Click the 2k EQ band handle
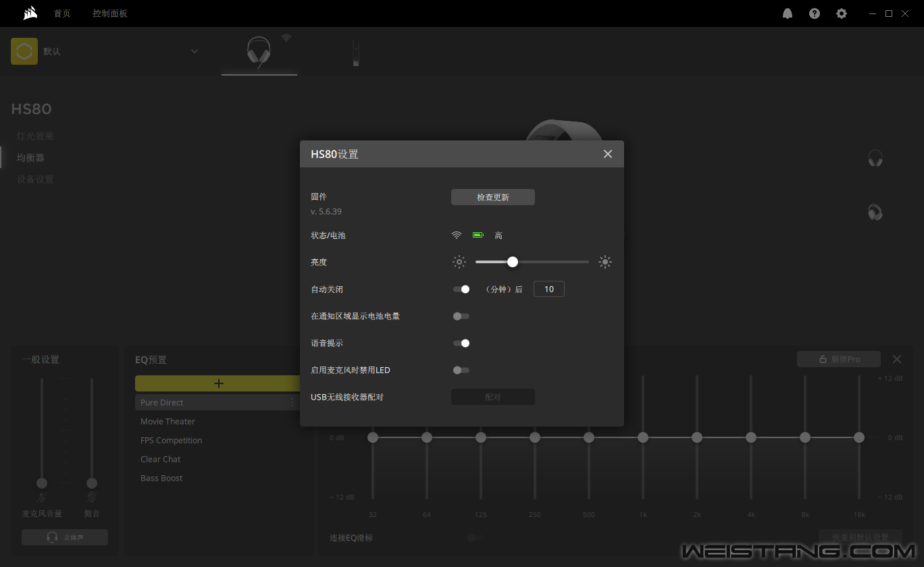924x567 pixels. coord(697,437)
